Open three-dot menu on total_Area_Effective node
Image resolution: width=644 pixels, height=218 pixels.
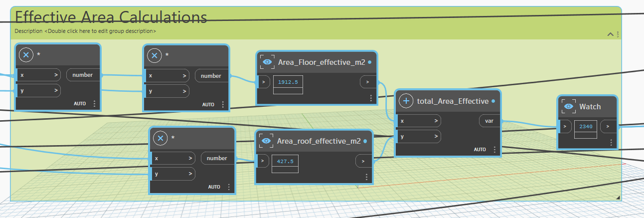tap(494, 150)
